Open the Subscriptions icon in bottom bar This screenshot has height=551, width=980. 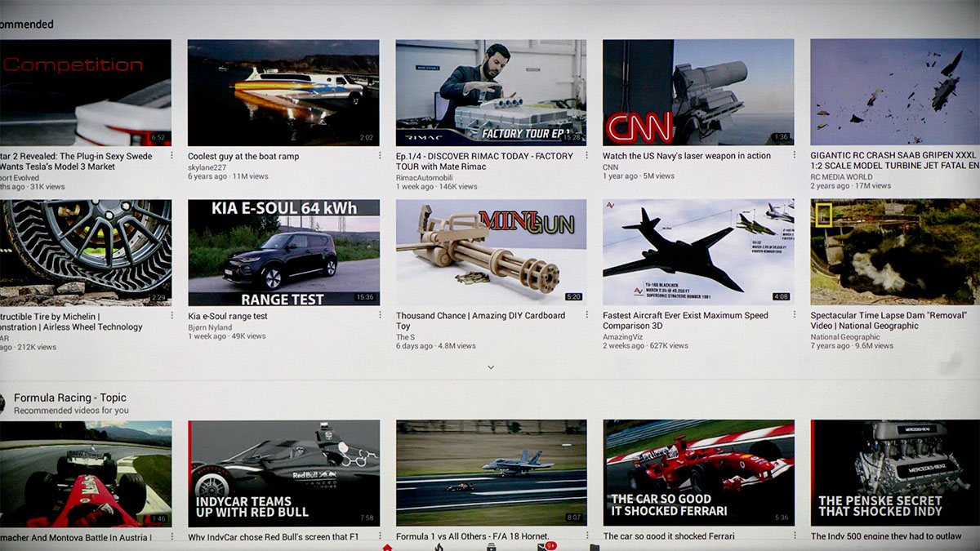[x=492, y=547]
